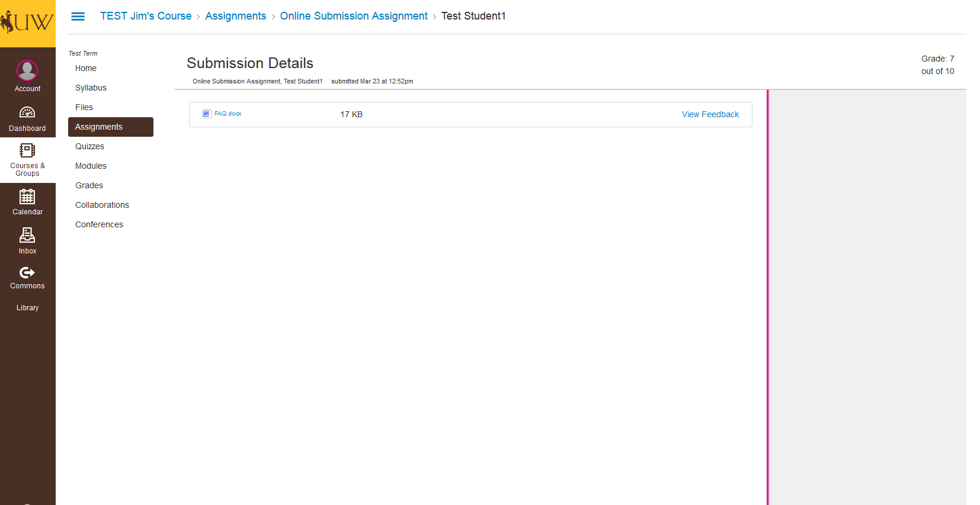
Task: Open Modules in the course menu
Action: 91,166
